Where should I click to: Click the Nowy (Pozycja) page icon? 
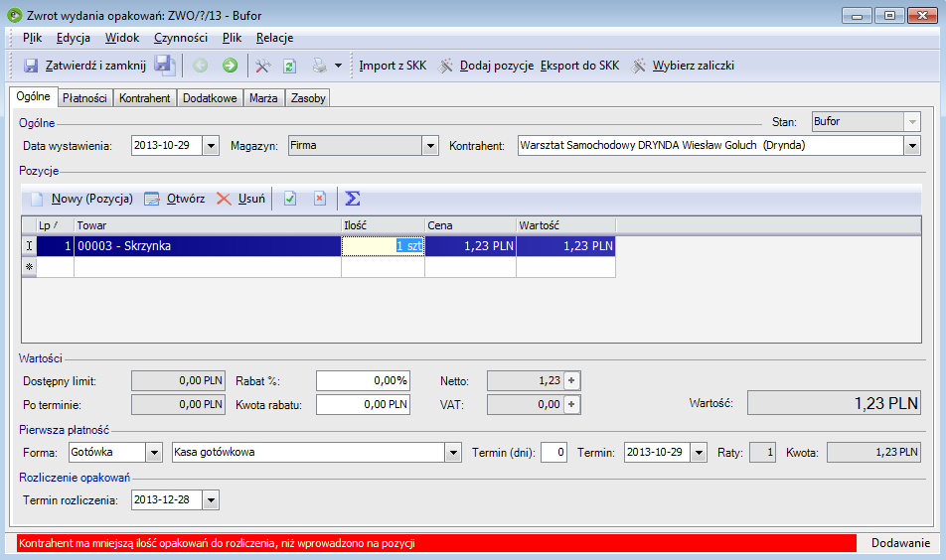coord(38,199)
